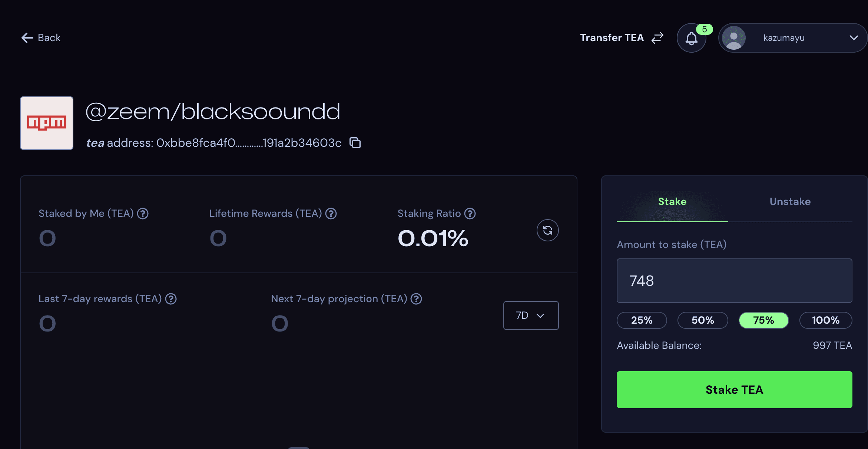Select the 50% stake amount
Image resolution: width=868 pixels, height=449 pixels.
pyautogui.click(x=703, y=320)
